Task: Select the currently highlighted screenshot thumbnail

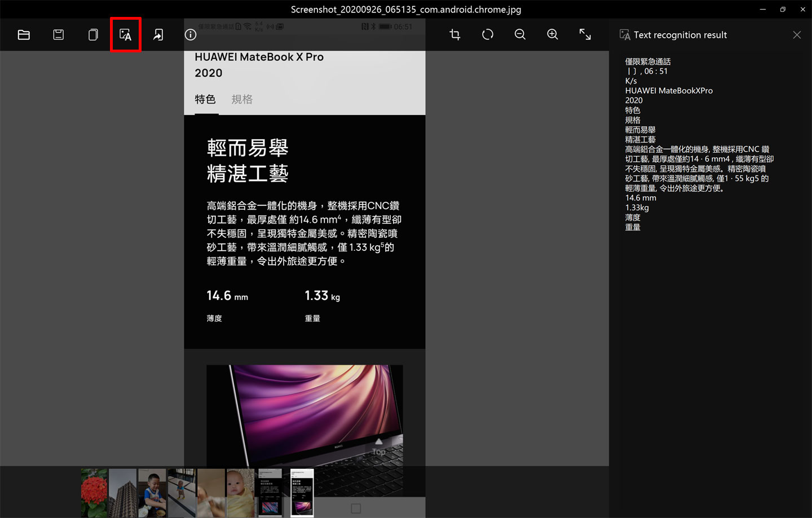Action: click(x=302, y=493)
